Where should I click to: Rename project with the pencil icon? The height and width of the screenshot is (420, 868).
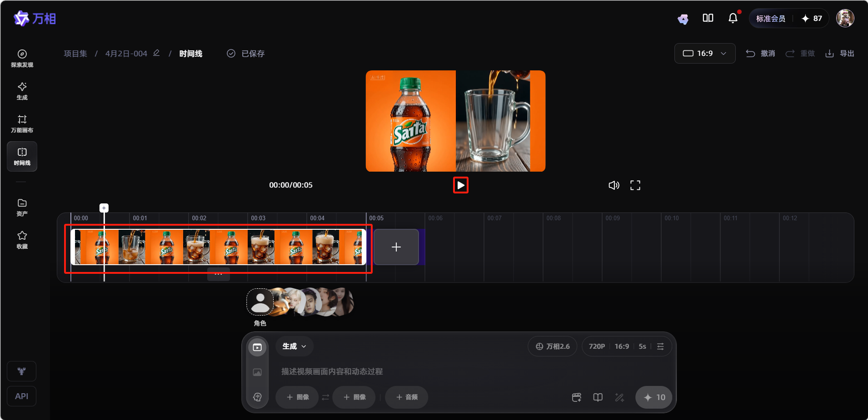click(x=156, y=53)
